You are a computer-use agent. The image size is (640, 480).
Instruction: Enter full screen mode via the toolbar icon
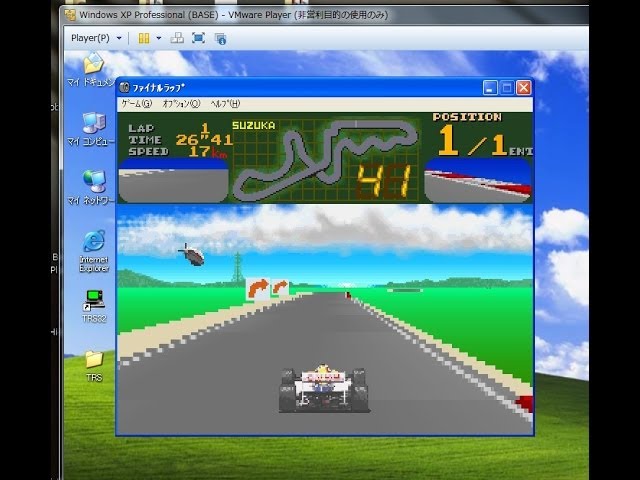click(198, 38)
